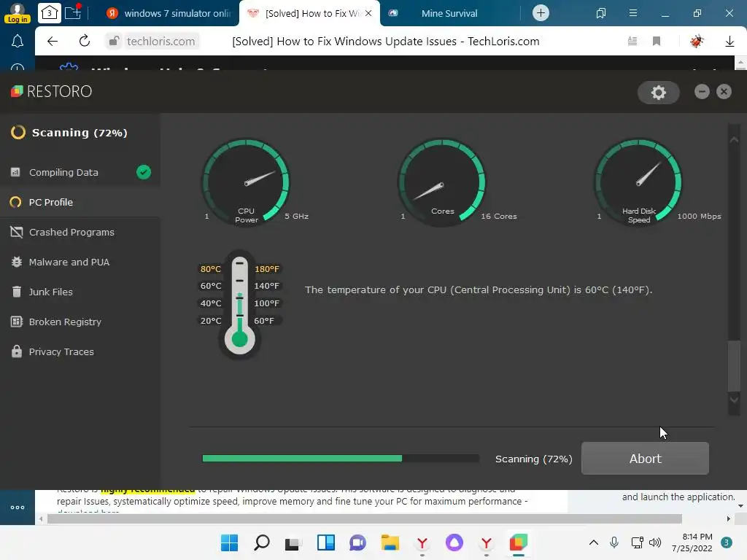This screenshot has width=747, height=560.
Task: Click the Compiling Data green checkmark
Action: tap(144, 172)
